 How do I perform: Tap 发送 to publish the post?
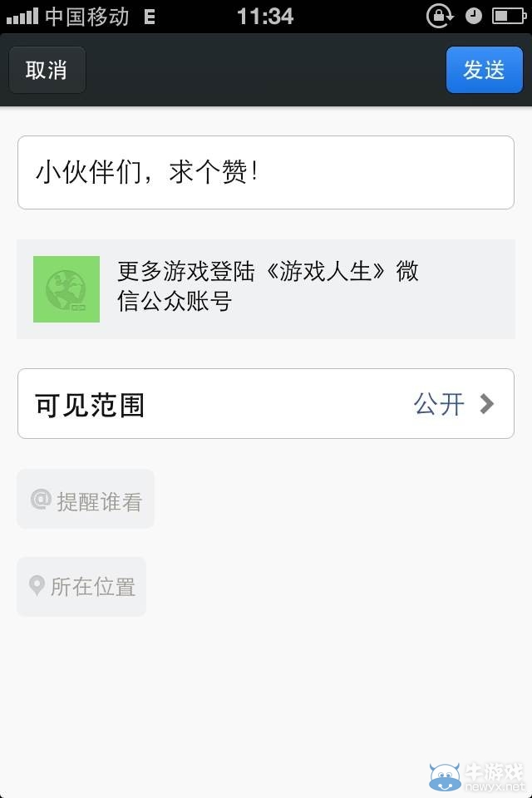[484, 70]
